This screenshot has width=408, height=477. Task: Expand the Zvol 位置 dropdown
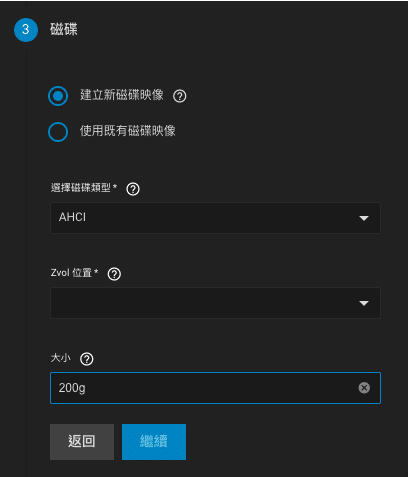pyautogui.click(x=215, y=303)
